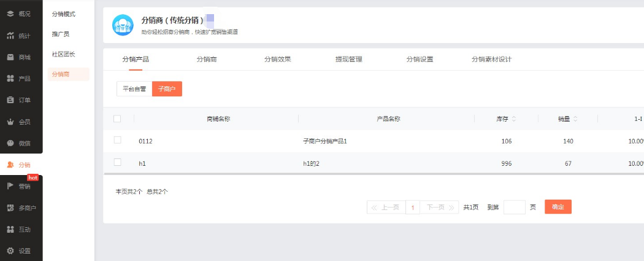
Task: Switch to the 分销素材设计 tab
Action: 492,59
